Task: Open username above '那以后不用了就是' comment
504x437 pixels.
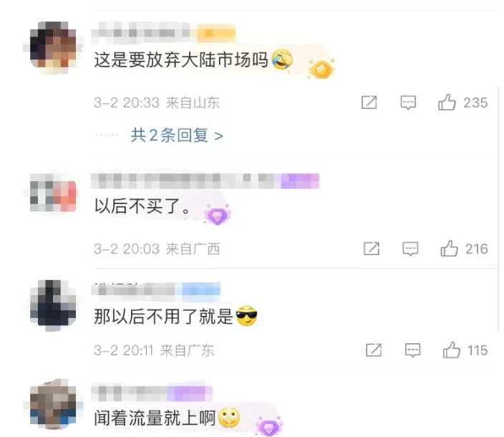Action: click(156, 289)
